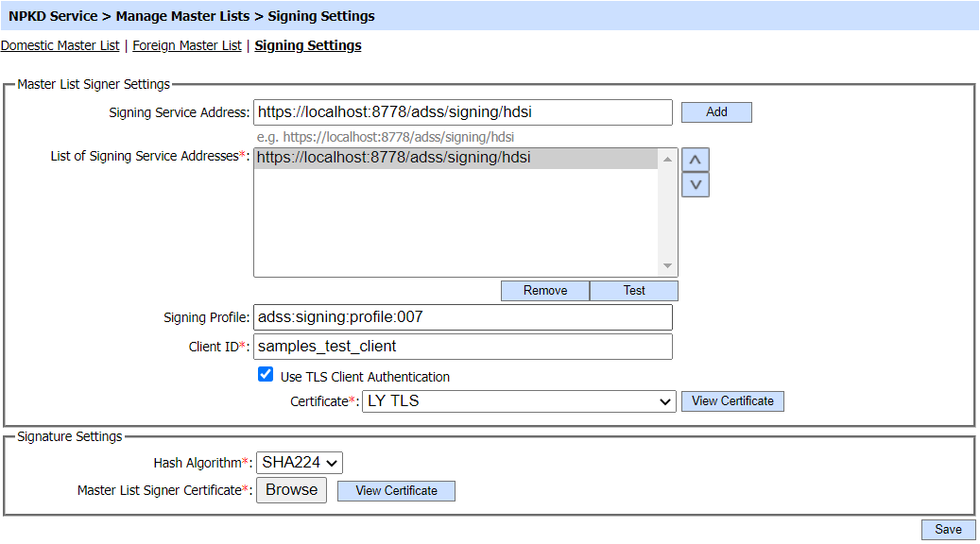Click into the Client ID field
Viewport: 980px width, 544px height.
pos(463,347)
